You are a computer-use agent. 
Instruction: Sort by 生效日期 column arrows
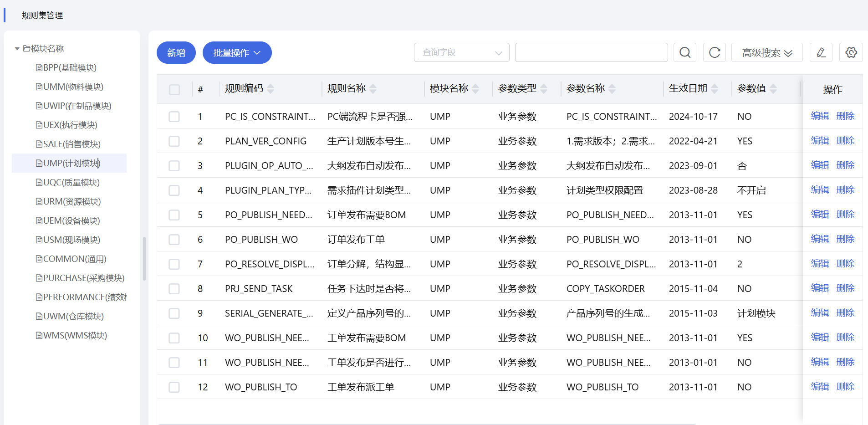click(715, 89)
